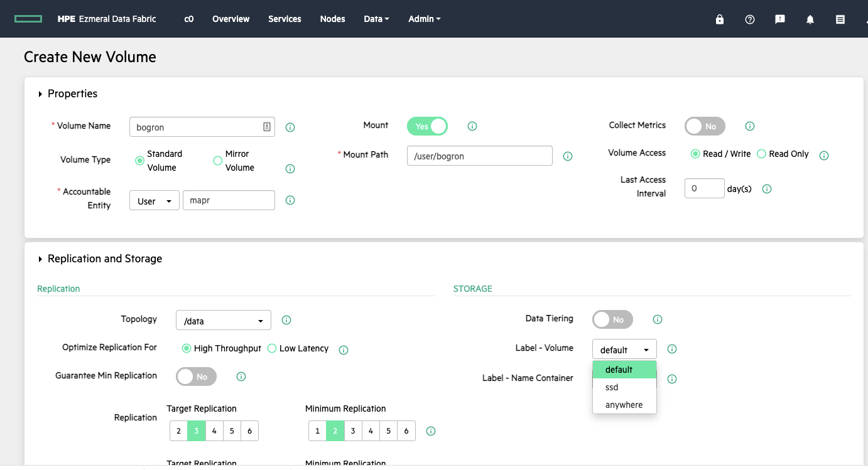
Task: Click info icon for Guarantee Min Replication
Action: click(241, 377)
